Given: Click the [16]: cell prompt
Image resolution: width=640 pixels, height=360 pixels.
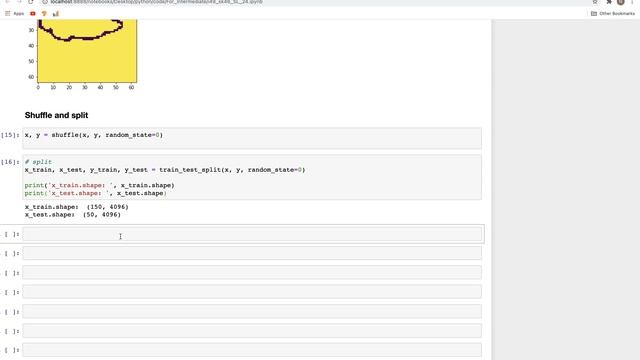Looking at the screenshot, I should (10, 162).
